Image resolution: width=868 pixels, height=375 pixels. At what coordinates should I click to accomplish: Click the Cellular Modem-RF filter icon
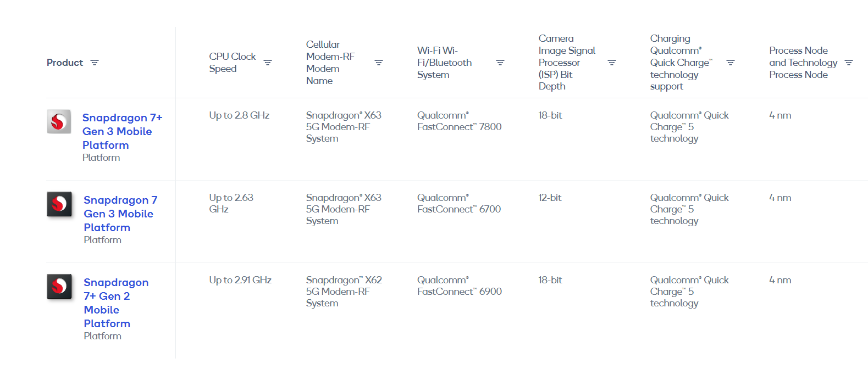tap(379, 63)
